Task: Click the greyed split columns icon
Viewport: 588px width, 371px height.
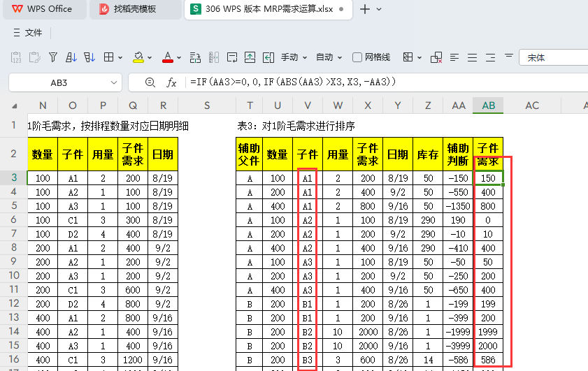Action: pos(214,57)
